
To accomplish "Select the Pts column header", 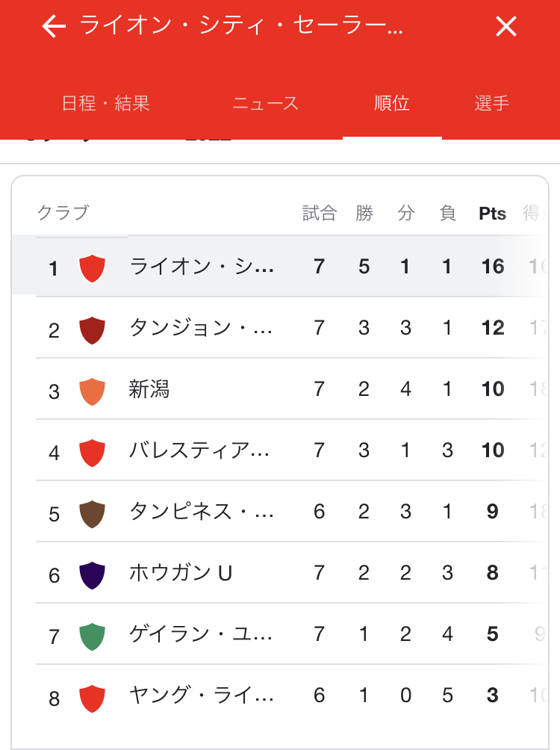I will pyautogui.click(x=492, y=214).
